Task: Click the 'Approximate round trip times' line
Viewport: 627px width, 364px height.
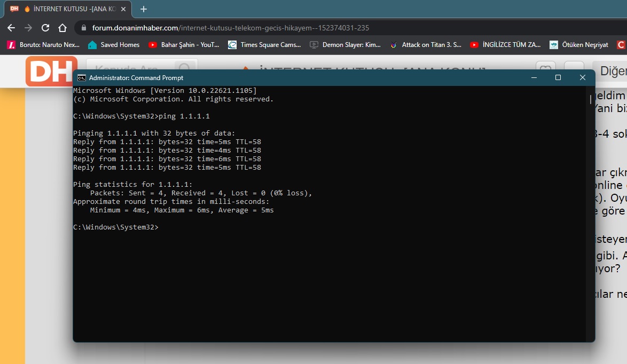Action: (x=171, y=202)
